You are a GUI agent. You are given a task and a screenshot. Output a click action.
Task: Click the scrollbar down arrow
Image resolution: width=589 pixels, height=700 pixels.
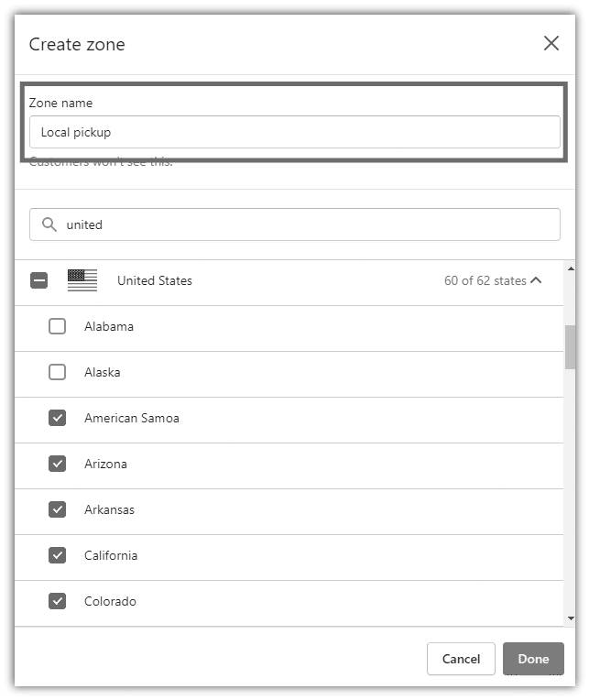(571, 618)
